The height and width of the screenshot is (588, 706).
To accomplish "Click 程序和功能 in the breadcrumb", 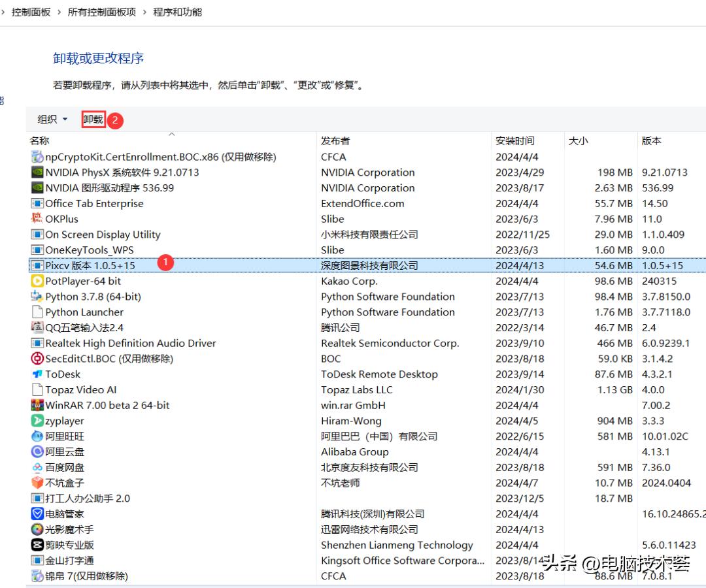I will click(x=177, y=12).
